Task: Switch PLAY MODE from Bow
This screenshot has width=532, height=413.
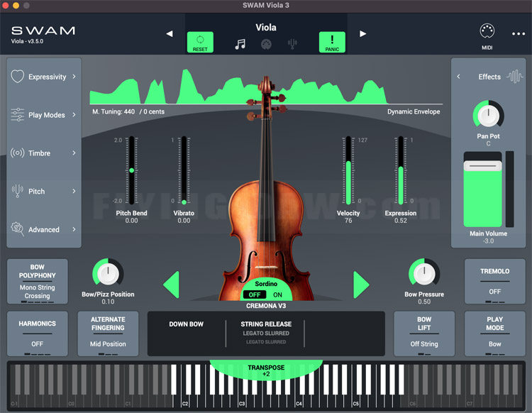Action: [x=494, y=334]
